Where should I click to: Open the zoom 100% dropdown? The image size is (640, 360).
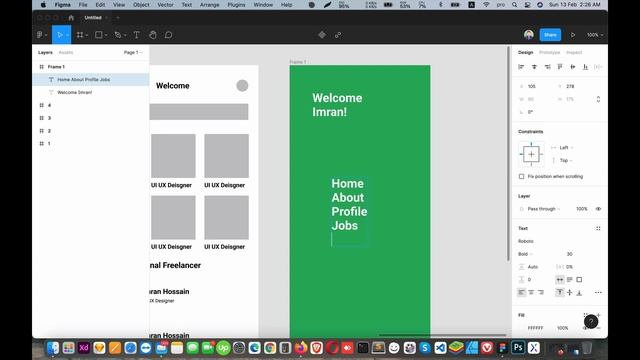point(595,35)
